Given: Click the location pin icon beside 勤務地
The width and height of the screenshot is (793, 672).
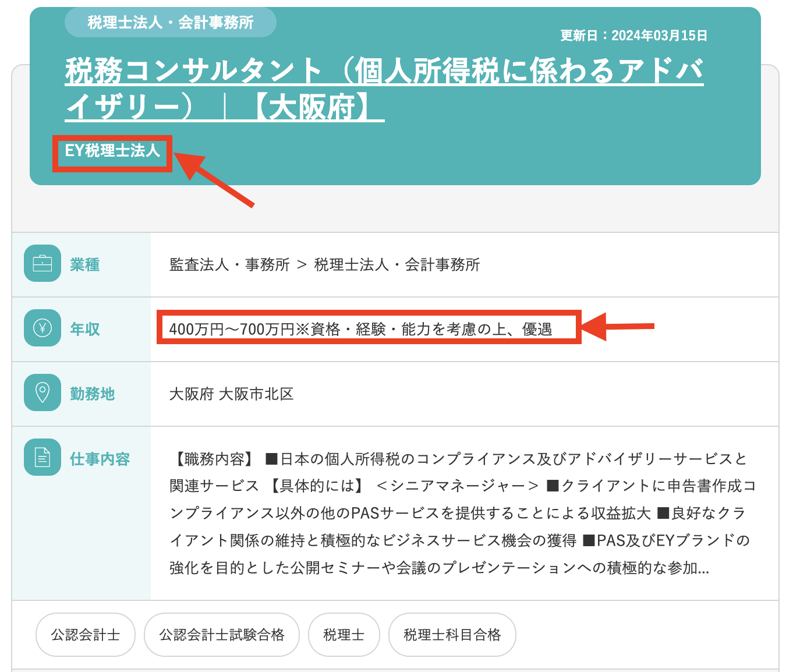Looking at the screenshot, I should click(x=43, y=392).
